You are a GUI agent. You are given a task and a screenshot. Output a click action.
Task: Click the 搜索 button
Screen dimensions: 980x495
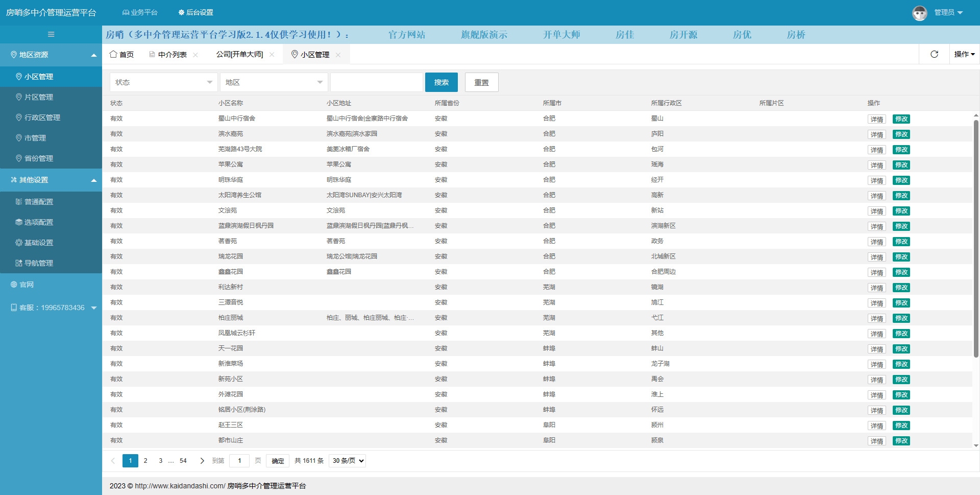[441, 82]
